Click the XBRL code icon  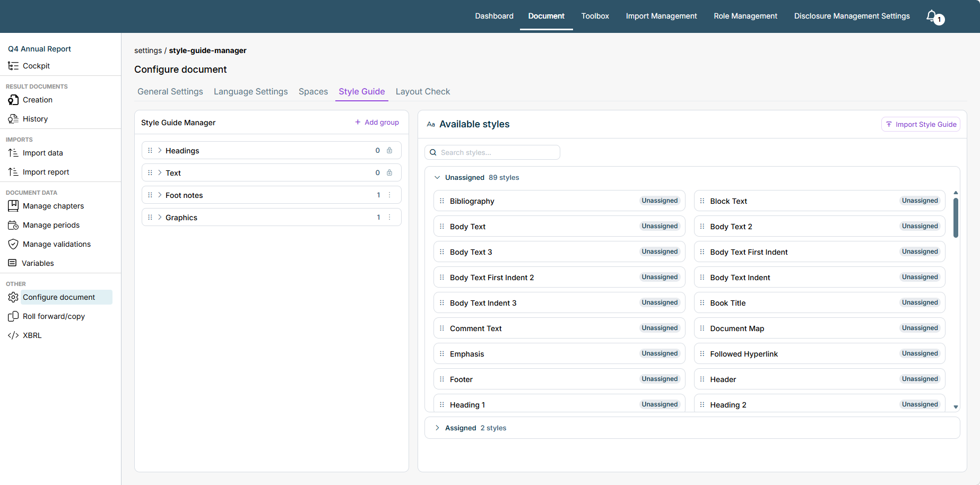click(x=13, y=335)
